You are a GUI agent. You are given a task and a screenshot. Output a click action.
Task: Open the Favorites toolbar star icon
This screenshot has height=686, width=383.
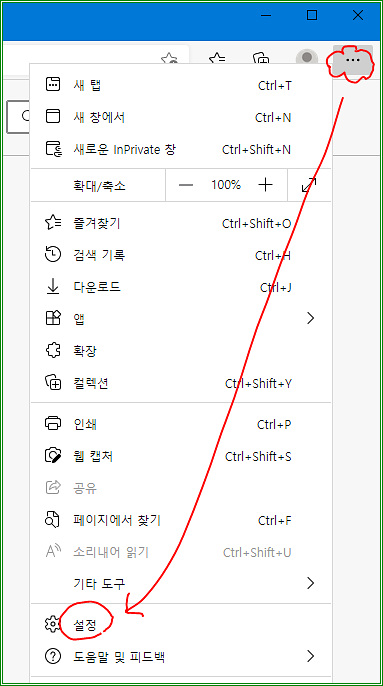217,59
